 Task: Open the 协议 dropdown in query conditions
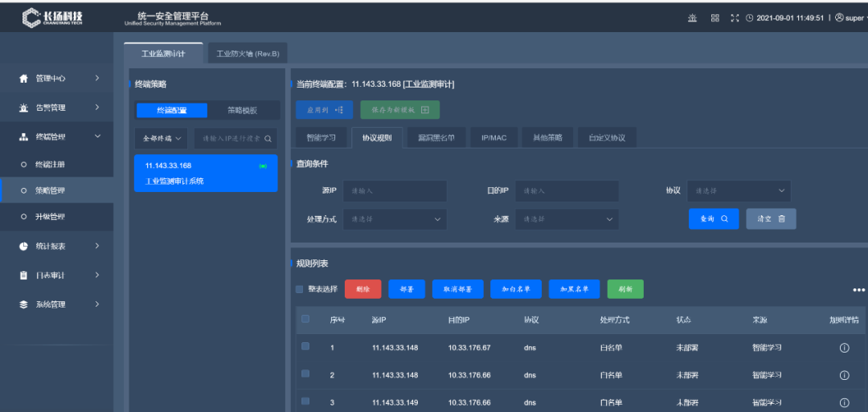739,191
